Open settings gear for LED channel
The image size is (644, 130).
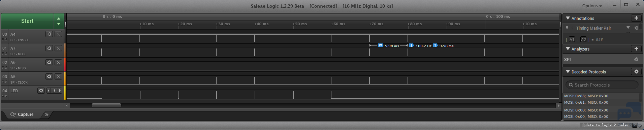click(41, 91)
